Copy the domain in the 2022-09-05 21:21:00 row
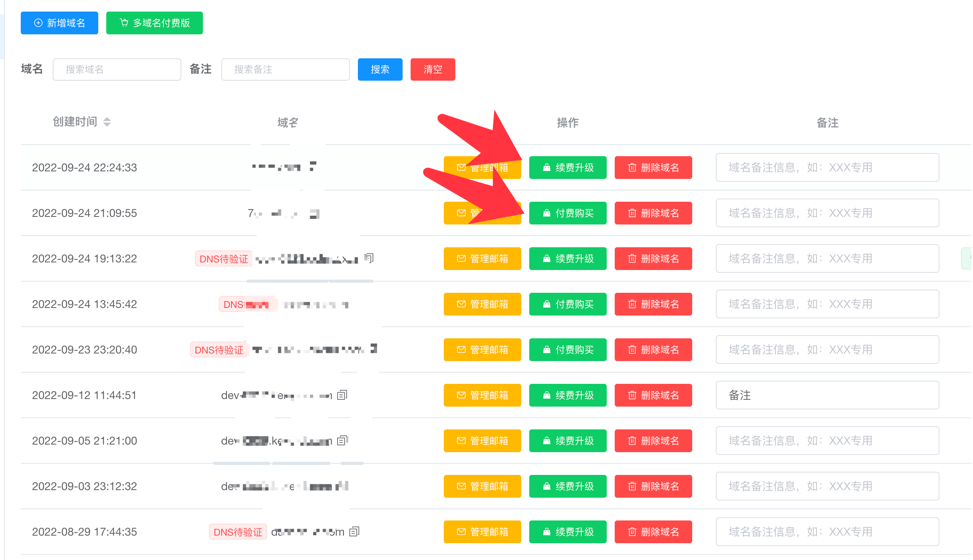This screenshot has height=560, width=973. coord(342,441)
